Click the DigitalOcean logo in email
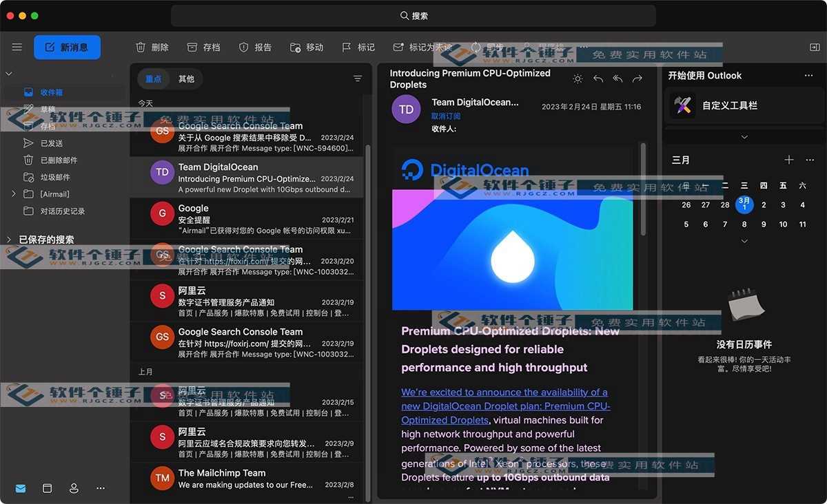 tap(464, 170)
